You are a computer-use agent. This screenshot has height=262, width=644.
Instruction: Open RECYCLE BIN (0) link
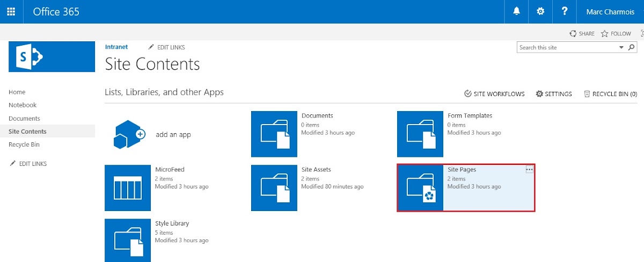[x=614, y=94]
